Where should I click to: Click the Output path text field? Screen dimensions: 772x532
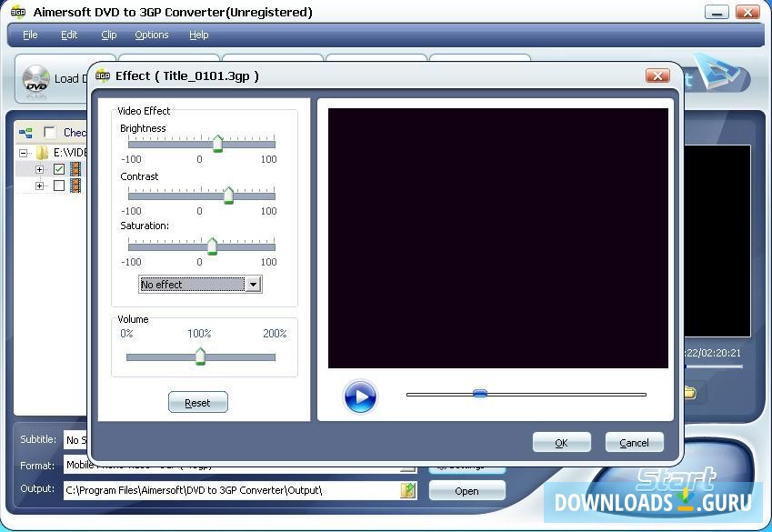pyautogui.click(x=233, y=490)
